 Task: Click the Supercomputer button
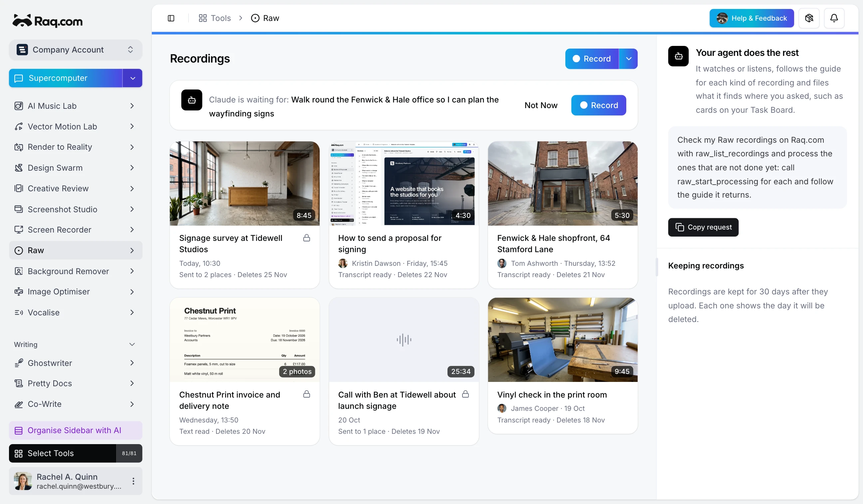[66, 78]
